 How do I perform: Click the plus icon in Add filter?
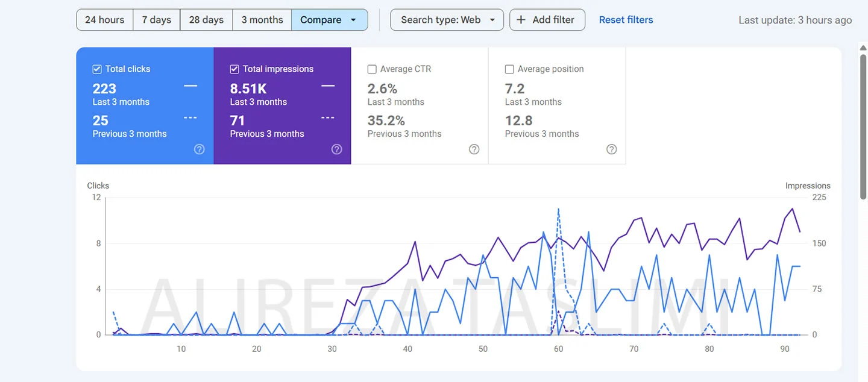pos(521,20)
